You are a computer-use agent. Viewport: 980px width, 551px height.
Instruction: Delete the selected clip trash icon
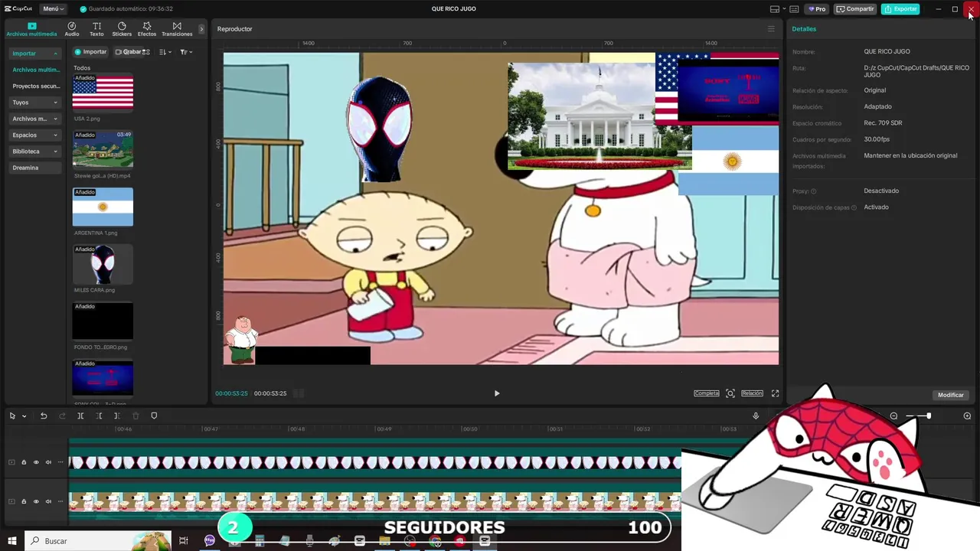[x=136, y=416]
